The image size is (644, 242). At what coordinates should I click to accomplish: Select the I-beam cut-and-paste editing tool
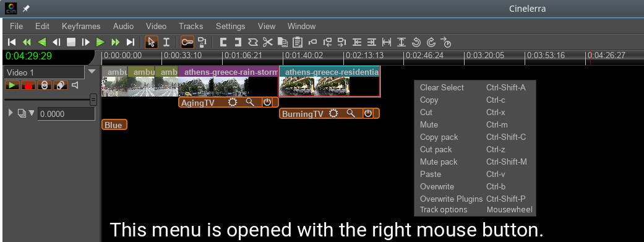coord(166,42)
